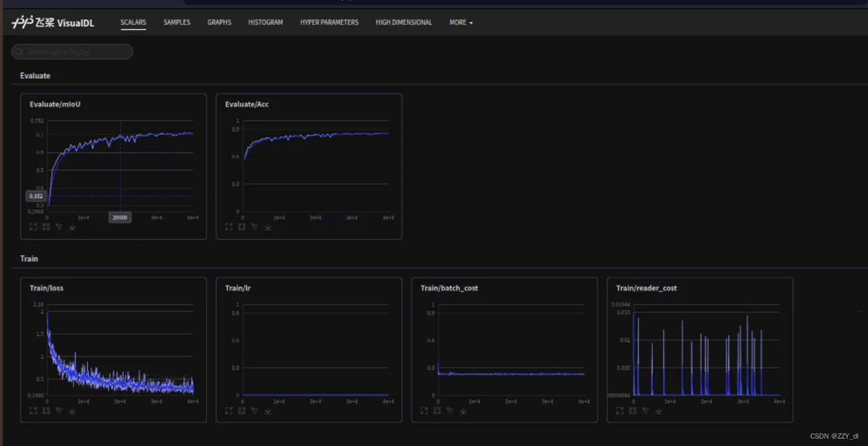Viewport: 868px width, 446px height.
Task: Switch to the SAMPLES tab
Action: coord(177,22)
